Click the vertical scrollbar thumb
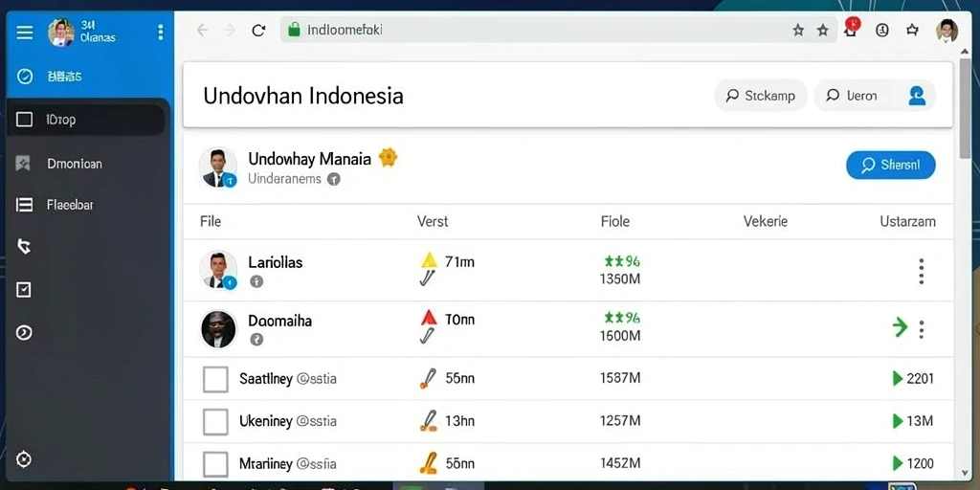This screenshot has width=980, height=490. (966, 110)
